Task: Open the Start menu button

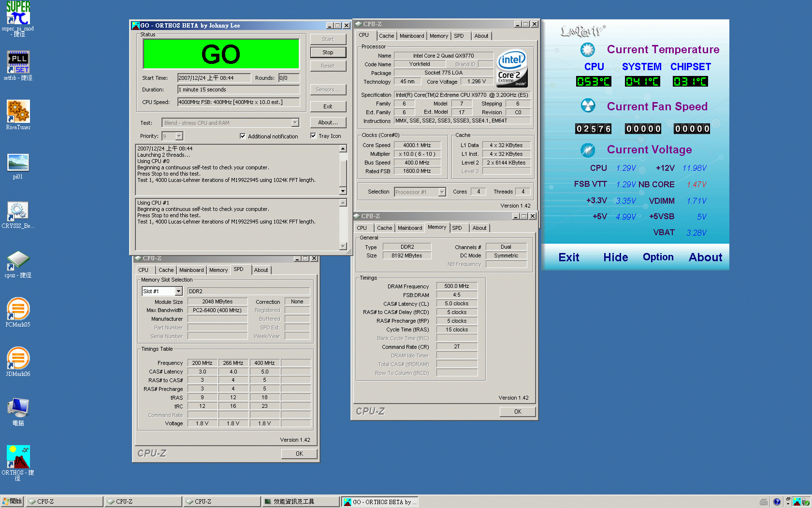Action: coord(12,502)
